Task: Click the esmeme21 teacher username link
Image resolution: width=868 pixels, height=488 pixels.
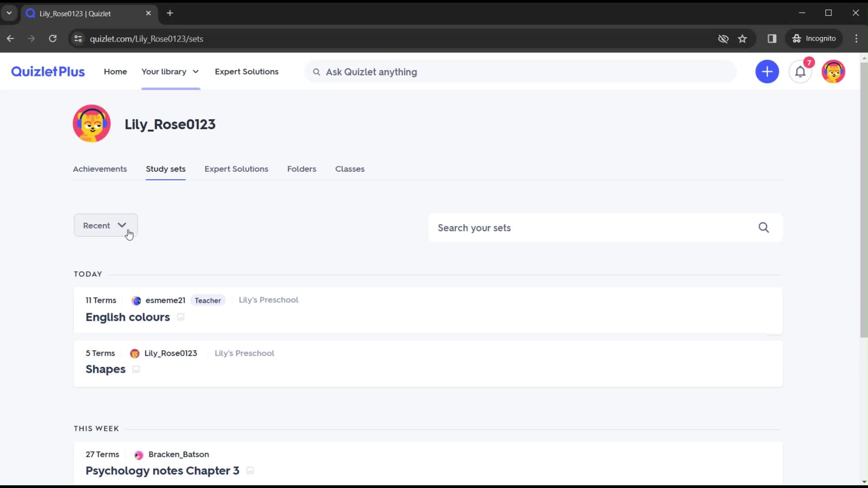Action: click(166, 300)
